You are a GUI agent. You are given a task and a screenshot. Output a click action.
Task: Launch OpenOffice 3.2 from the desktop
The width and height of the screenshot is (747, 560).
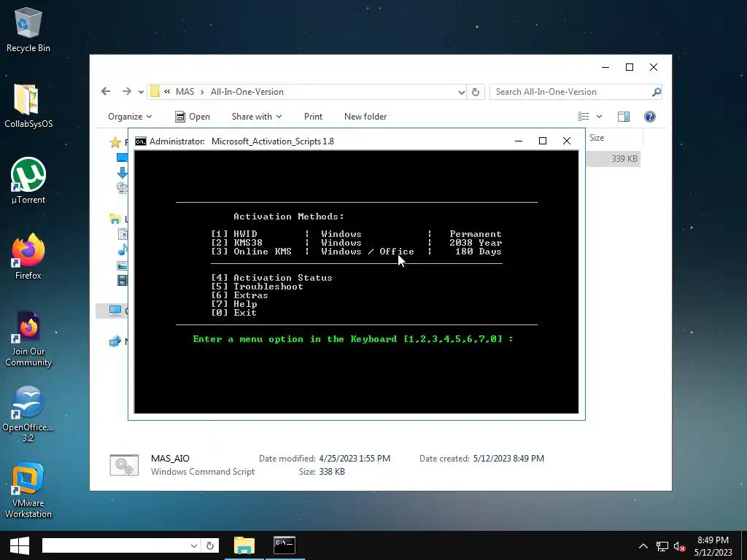click(x=28, y=414)
